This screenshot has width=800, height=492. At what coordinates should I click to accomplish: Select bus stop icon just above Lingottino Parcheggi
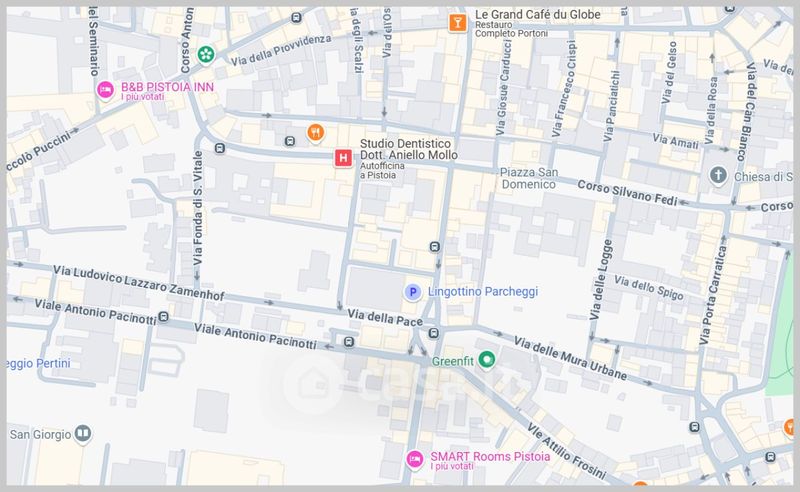pos(435,247)
